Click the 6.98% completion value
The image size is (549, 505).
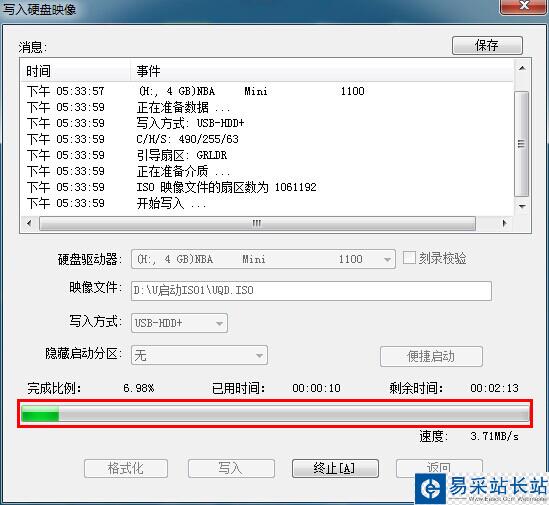[139, 388]
